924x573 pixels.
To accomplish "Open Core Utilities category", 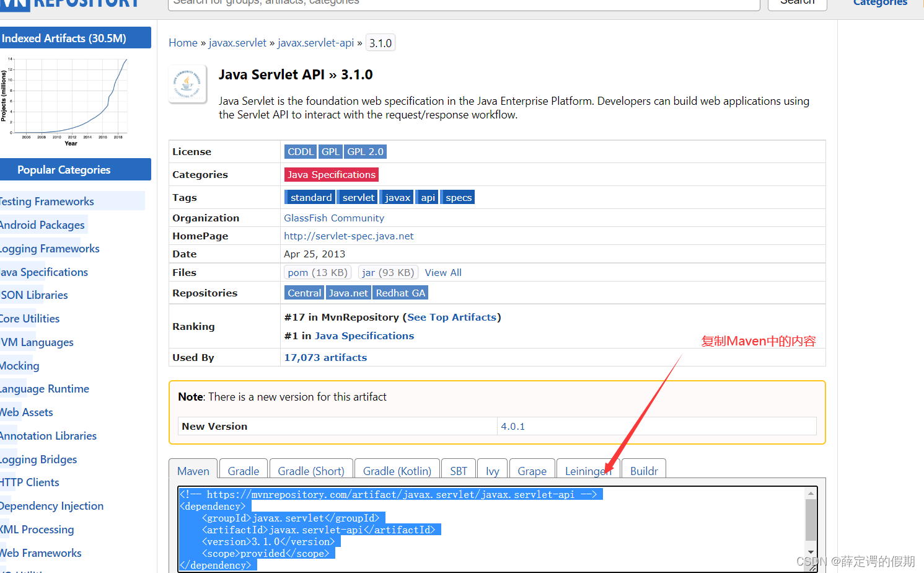I will (30, 319).
